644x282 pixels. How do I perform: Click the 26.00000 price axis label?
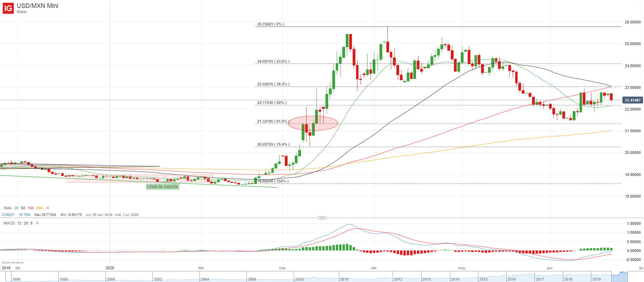(633, 22)
